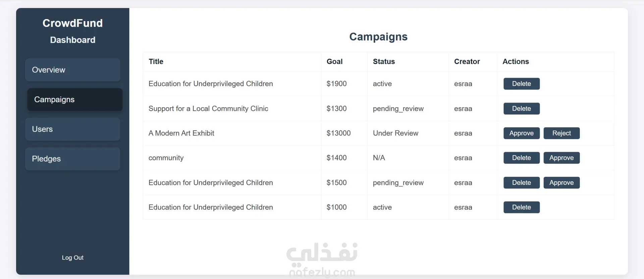Click the Log Out link
The height and width of the screenshot is (279, 644).
pyautogui.click(x=72, y=258)
